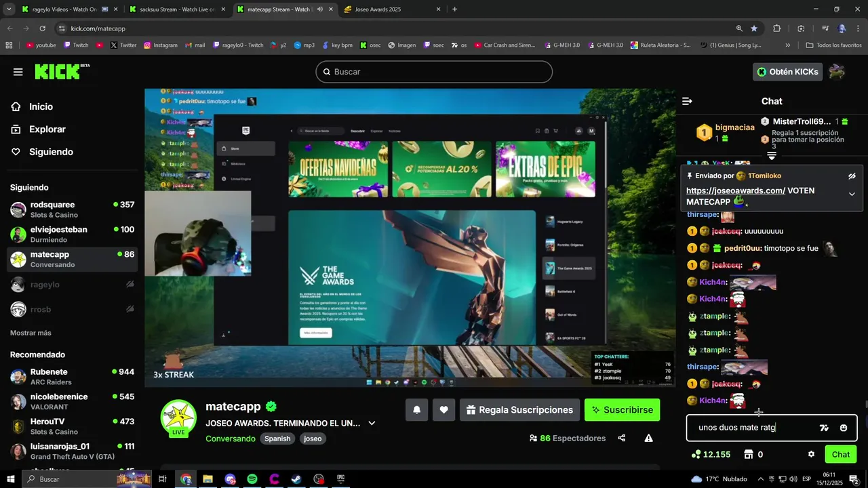Open matecapp channel avatar
The width and height of the screenshot is (868, 488).
[178, 416]
